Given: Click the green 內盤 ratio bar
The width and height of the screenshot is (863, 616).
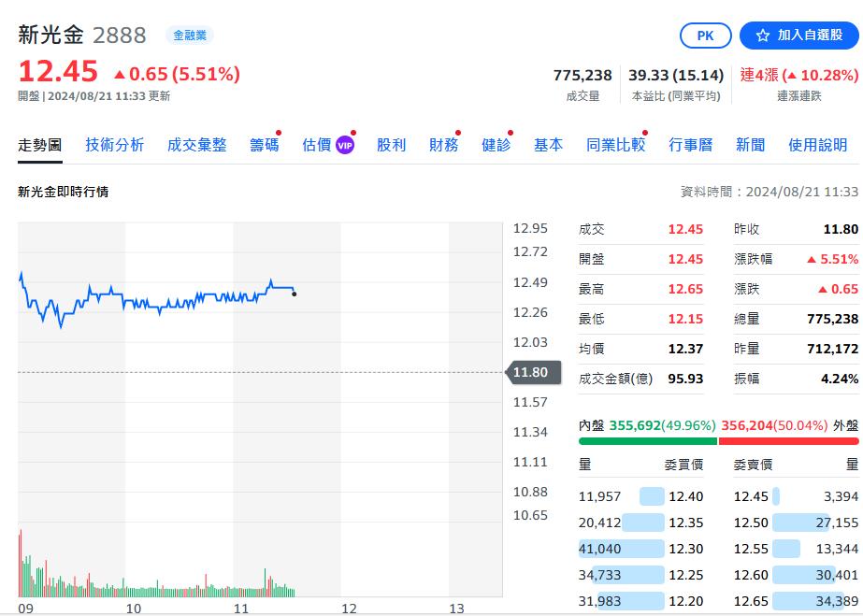Looking at the screenshot, I should point(648,441).
